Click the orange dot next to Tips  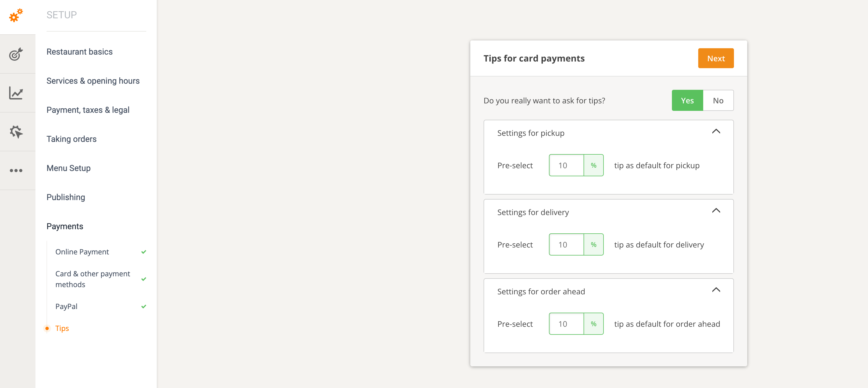[47, 328]
